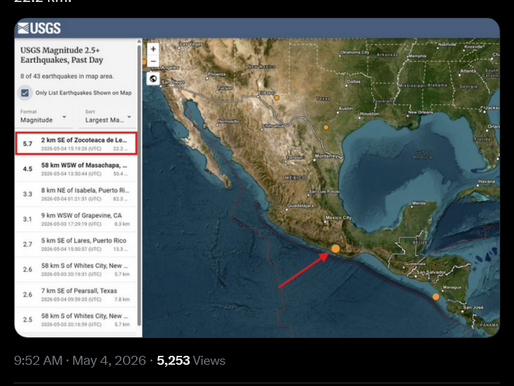Zoom in with the map plus button

(153, 49)
